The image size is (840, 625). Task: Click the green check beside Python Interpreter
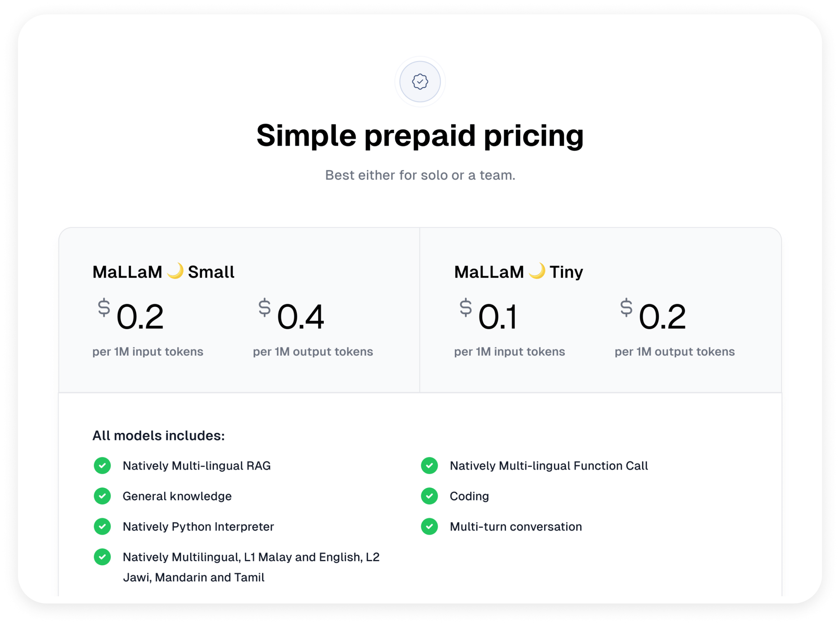click(x=102, y=526)
